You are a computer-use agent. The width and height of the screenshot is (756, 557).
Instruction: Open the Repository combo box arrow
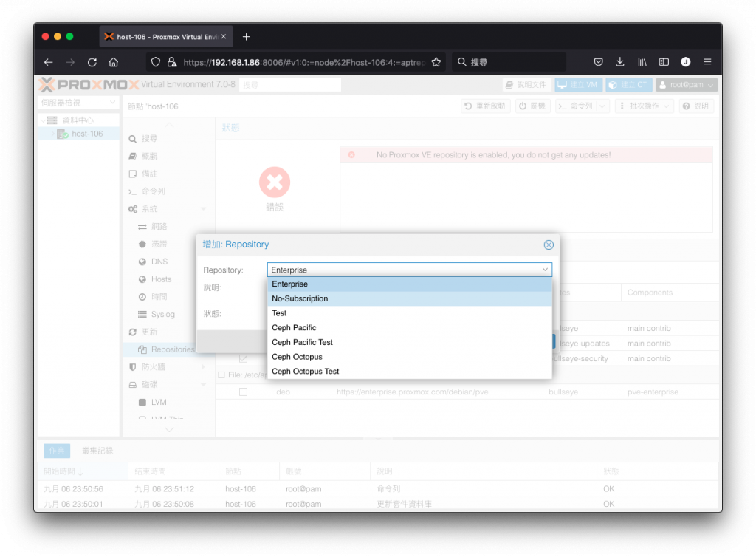[x=545, y=270]
